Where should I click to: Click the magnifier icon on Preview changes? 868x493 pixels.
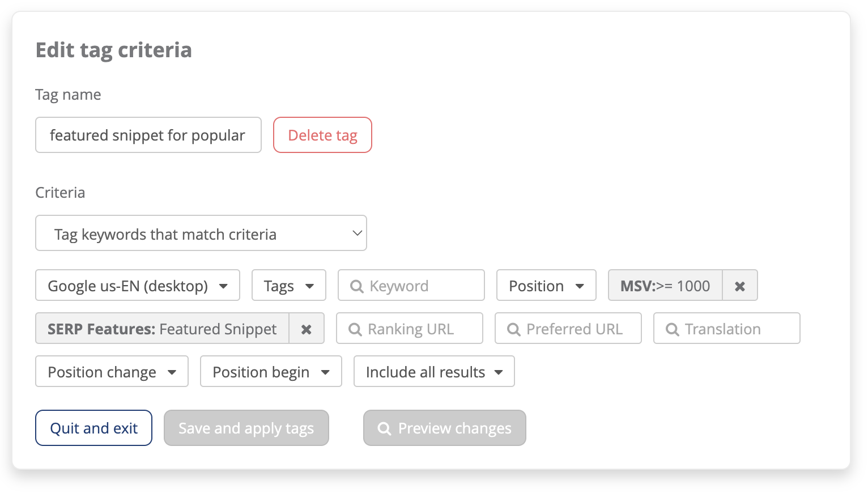click(x=385, y=428)
